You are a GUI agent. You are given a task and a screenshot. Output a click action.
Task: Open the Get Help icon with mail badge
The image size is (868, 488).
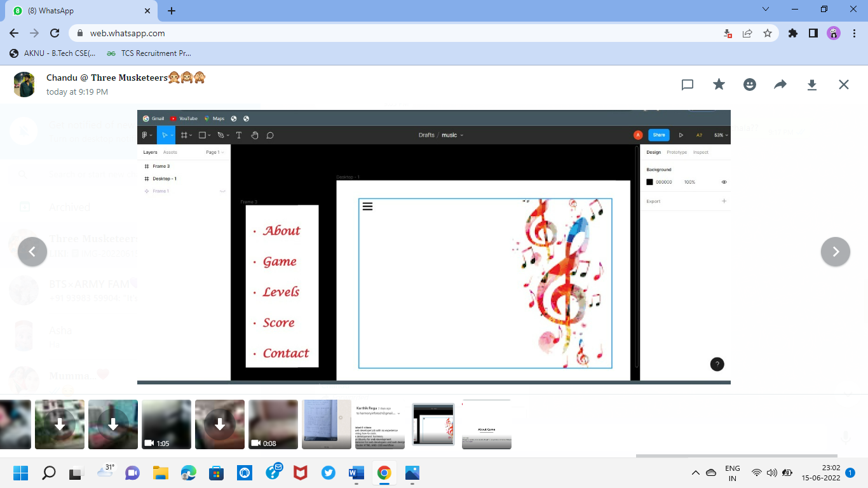tap(274, 471)
